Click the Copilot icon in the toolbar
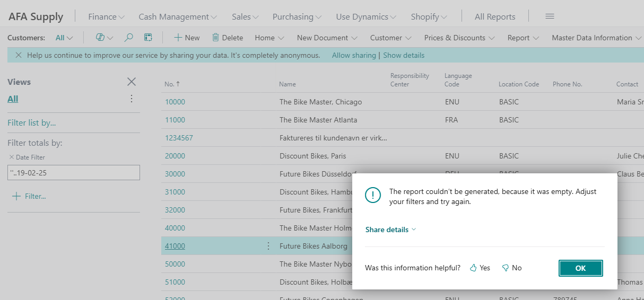 point(100,38)
